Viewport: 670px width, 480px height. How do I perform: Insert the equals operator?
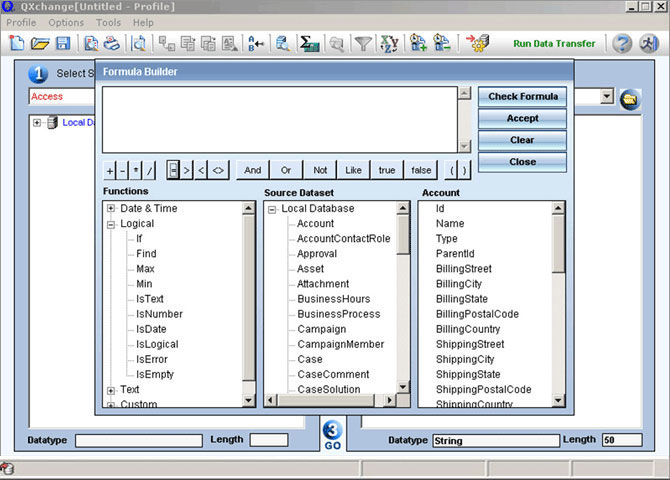tap(173, 170)
